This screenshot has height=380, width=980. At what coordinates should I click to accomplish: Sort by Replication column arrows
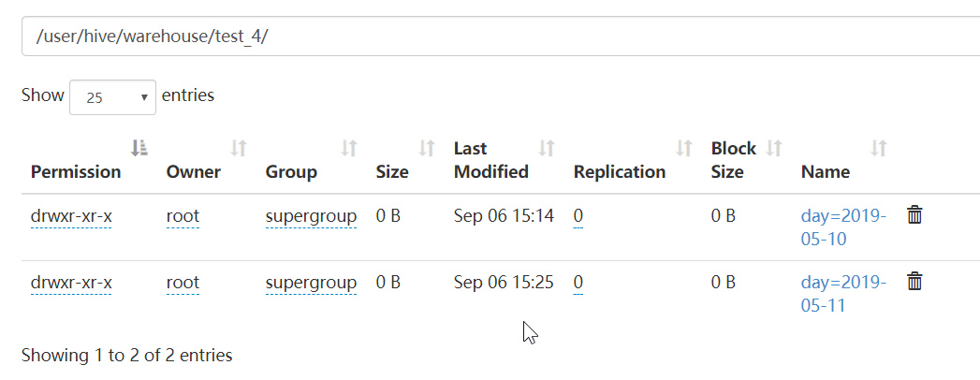[684, 148]
